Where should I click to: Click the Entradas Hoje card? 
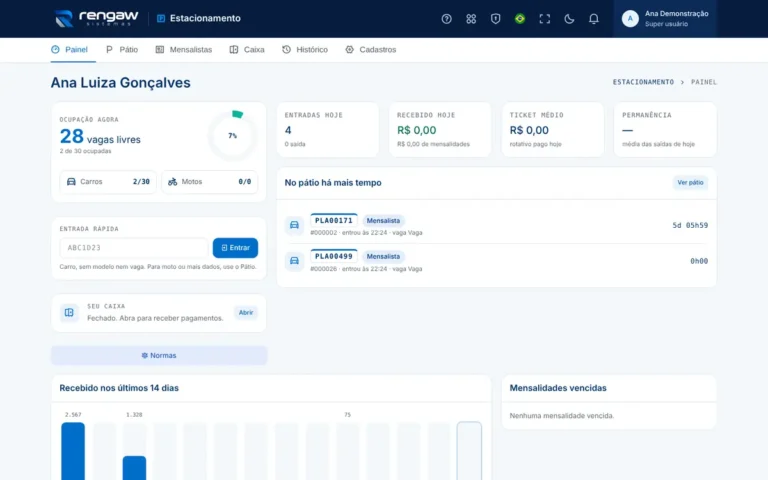click(x=328, y=129)
